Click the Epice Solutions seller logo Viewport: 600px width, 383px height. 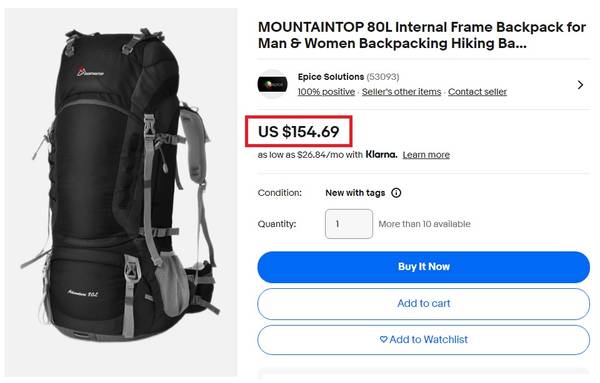point(272,84)
